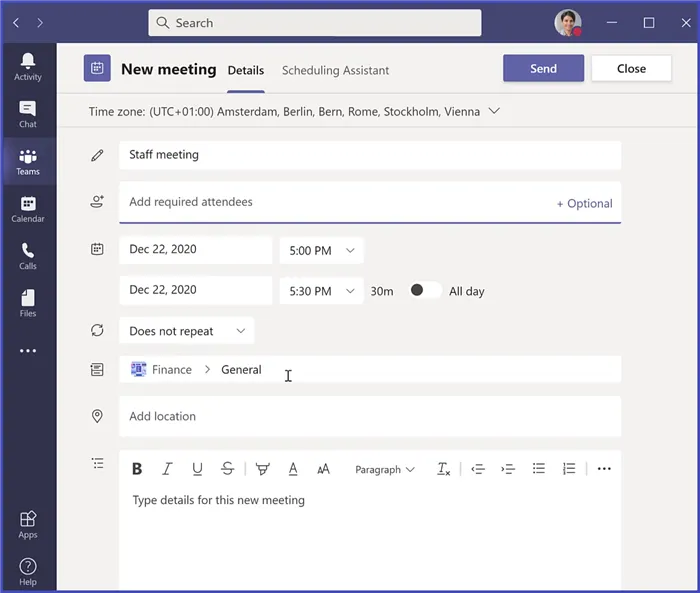Select the Details tab
This screenshot has width=700, height=593.
(246, 70)
